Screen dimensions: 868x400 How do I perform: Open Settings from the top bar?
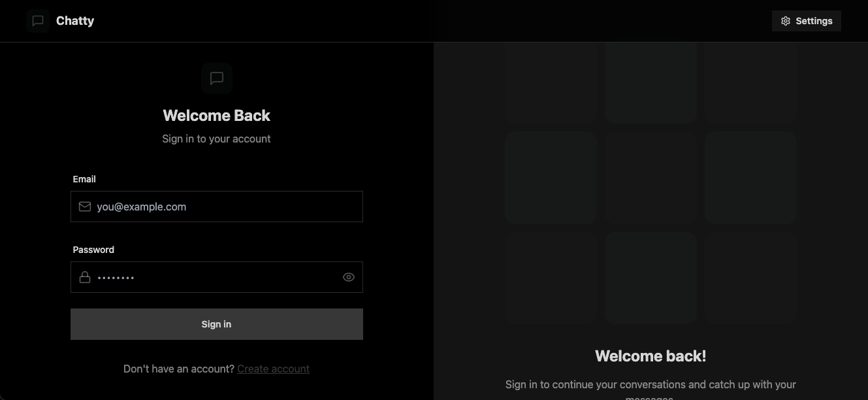pos(807,20)
